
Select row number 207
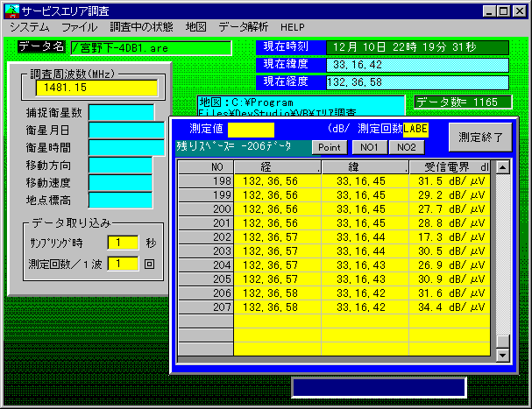click(206, 307)
